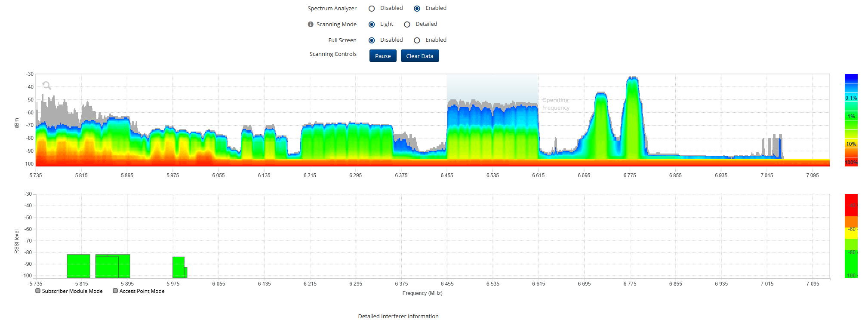This screenshot has width=868, height=329.
Task: Select Enabled for Spectrum Analyzer
Action: (x=417, y=9)
